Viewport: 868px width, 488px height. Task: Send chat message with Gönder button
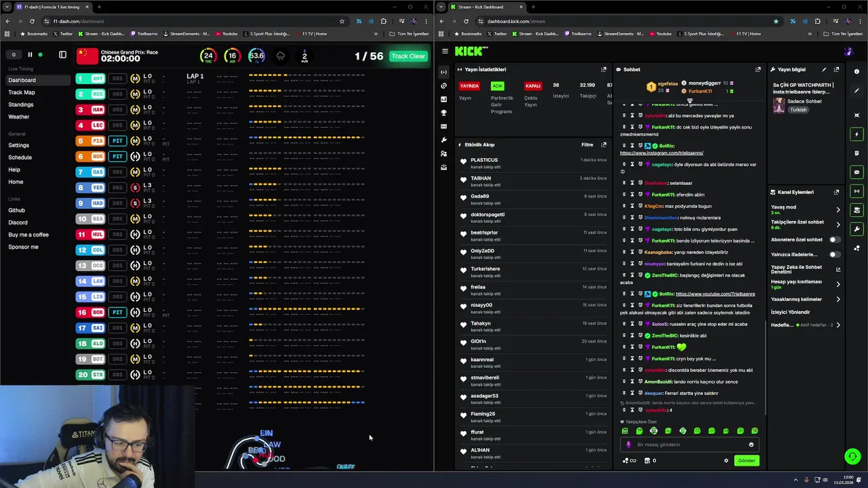[x=747, y=460]
